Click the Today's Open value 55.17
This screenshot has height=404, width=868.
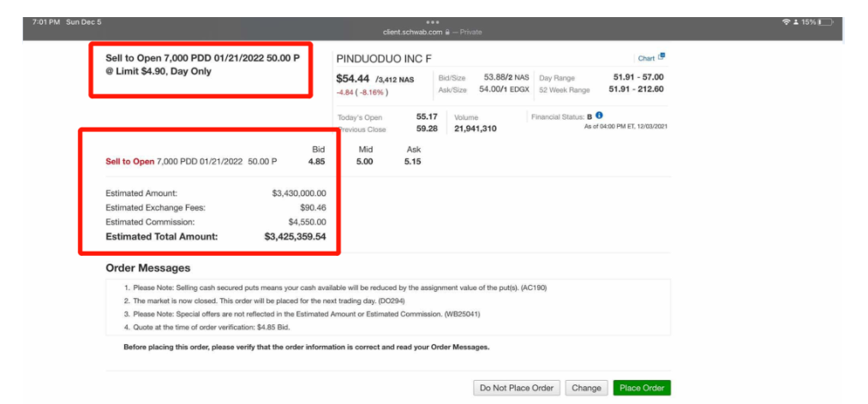click(x=427, y=116)
